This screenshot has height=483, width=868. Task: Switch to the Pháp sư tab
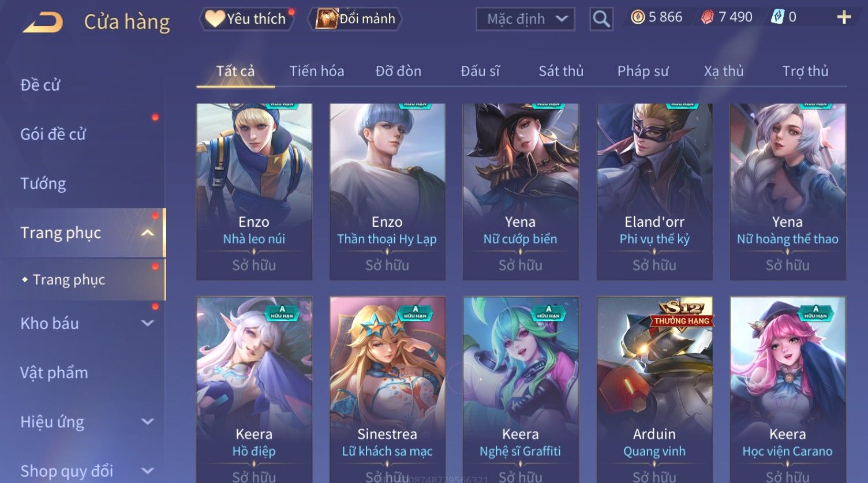click(x=643, y=71)
